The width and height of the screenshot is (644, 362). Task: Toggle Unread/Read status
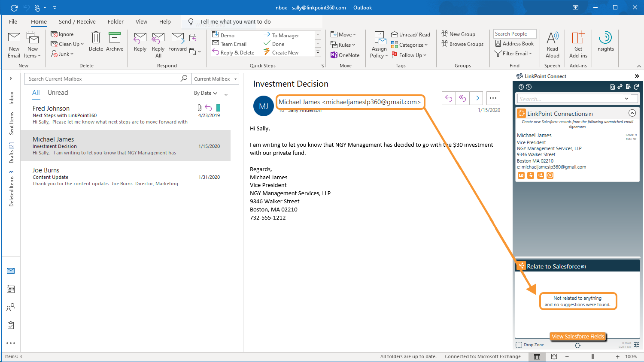pyautogui.click(x=410, y=34)
